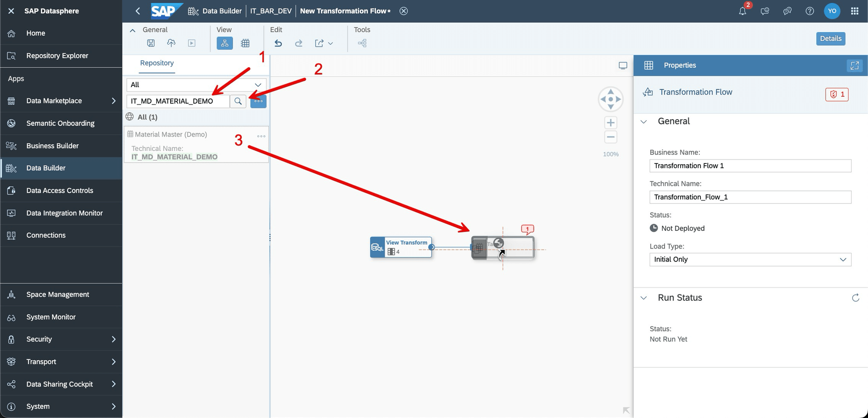868x418 pixels.
Task: Select the Repository tab
Action: click(x=157, y=63)
